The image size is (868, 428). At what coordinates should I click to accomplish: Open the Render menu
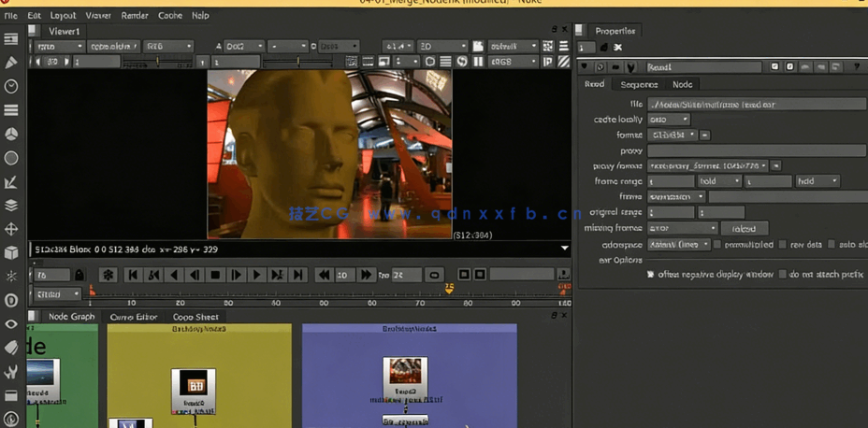135,16
